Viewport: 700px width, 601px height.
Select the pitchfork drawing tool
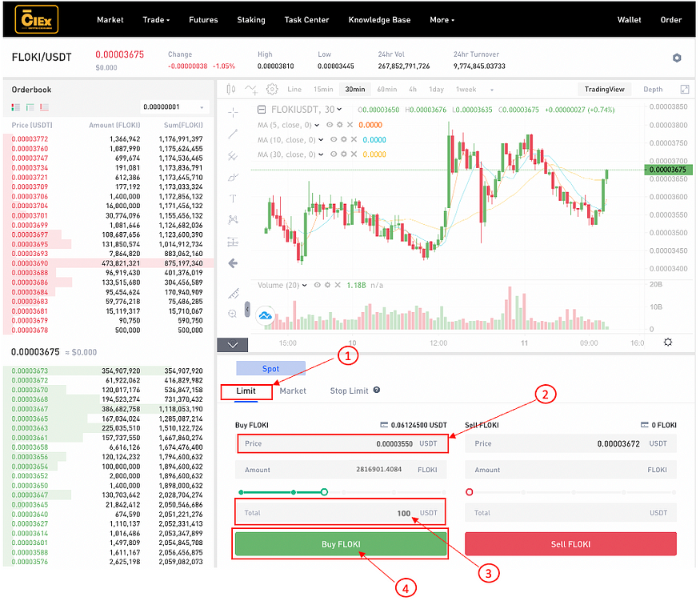[233, 156]
